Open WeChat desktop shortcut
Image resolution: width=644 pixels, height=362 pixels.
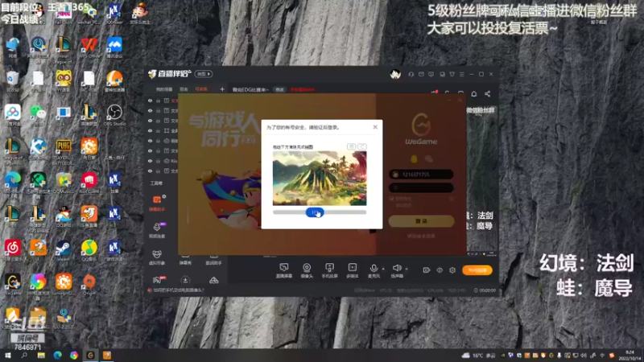38,115
